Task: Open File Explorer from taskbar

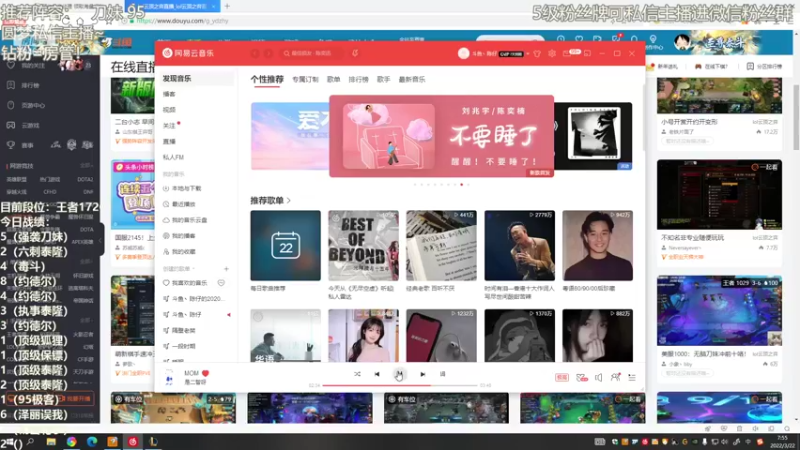Action: tap(51, 442)
